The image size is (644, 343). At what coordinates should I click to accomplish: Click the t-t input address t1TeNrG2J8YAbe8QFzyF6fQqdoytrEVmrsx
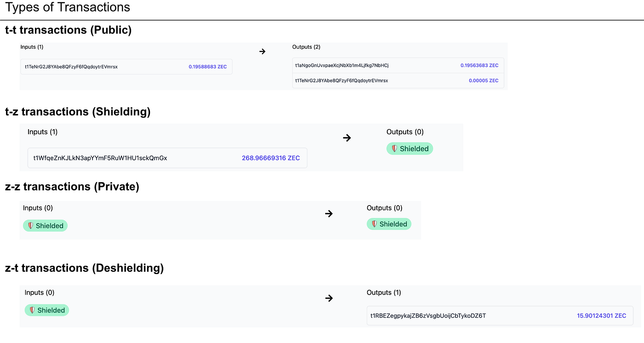coord(71,67)
